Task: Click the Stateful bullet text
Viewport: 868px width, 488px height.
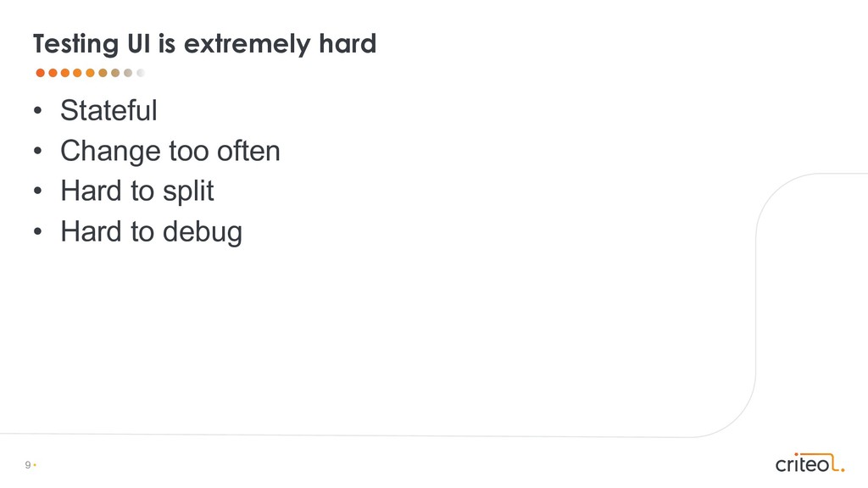Action: click(108, 110)
